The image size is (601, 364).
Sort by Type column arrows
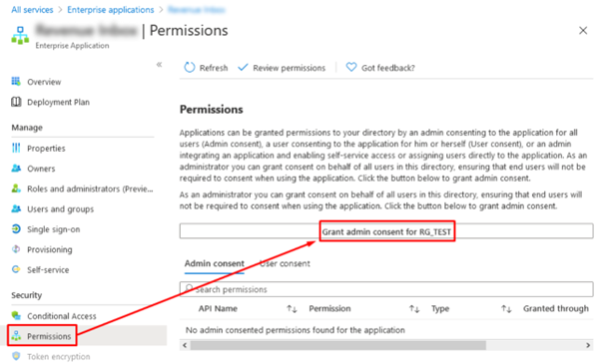(x=506, y=309)
